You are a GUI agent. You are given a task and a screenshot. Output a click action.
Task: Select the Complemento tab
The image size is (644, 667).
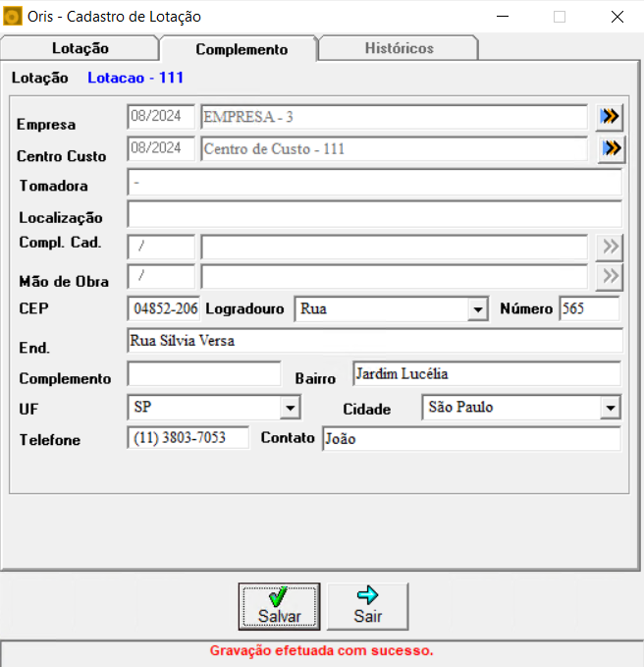click(241, 49)
